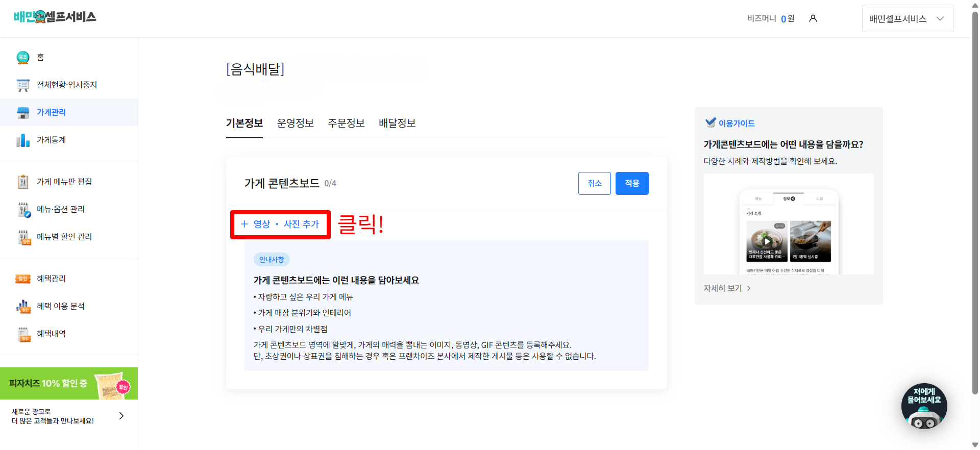This screenshot has height=450, width=980.
Task: Open 혜택내역 label
Action: (51, 334)
